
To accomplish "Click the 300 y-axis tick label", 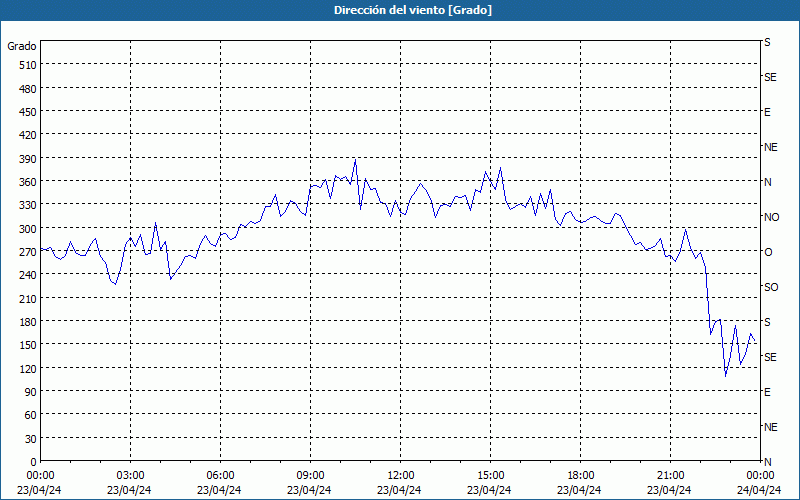I will point(28,229).
